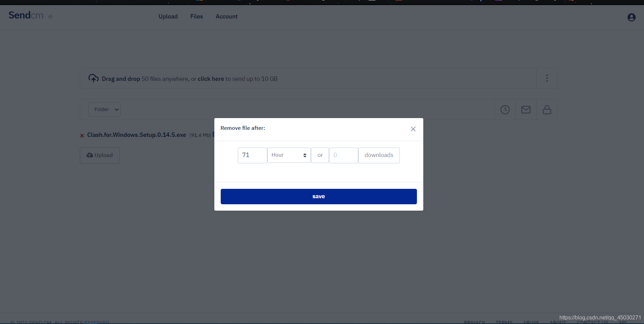The height and width of the screenshot is (324, 644).
Task: Click the 'click here' upload link
Action: [x=211, y=79]
